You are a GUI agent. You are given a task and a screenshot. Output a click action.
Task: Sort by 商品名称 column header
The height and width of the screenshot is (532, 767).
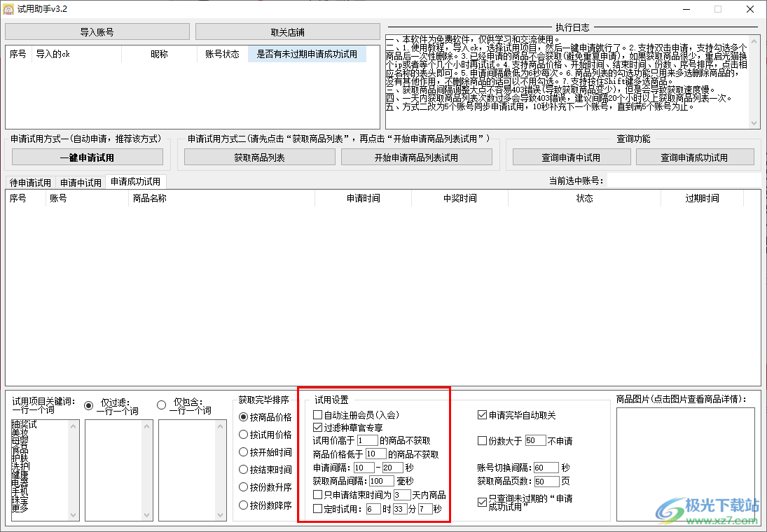click(221, 198)
